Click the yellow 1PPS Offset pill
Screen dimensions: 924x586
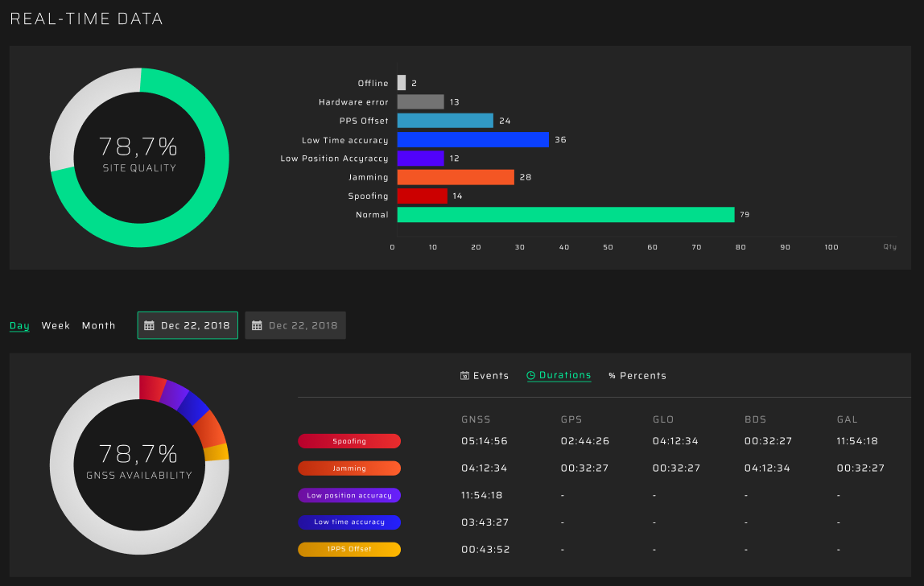[x=349, y=550]
